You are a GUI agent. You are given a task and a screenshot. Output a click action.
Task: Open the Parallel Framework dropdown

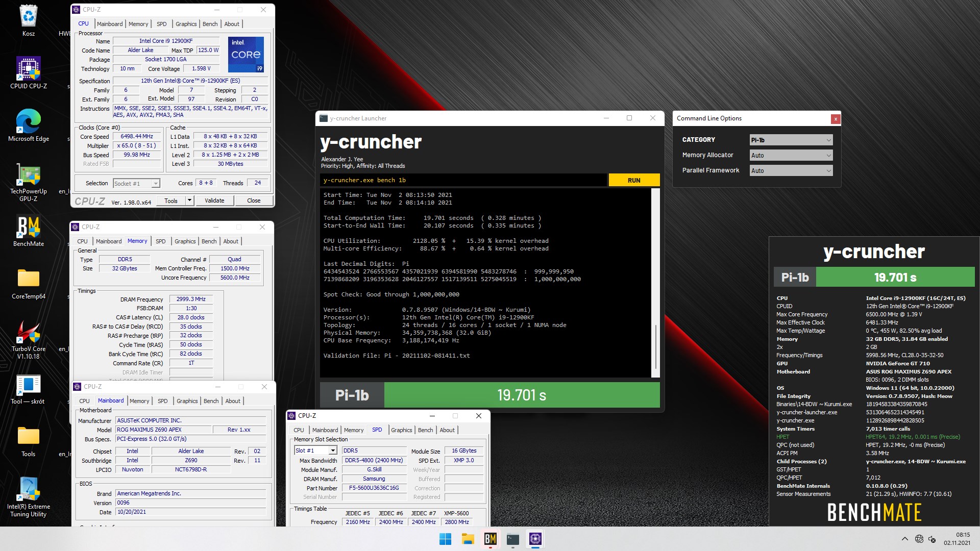click(791, 171)
